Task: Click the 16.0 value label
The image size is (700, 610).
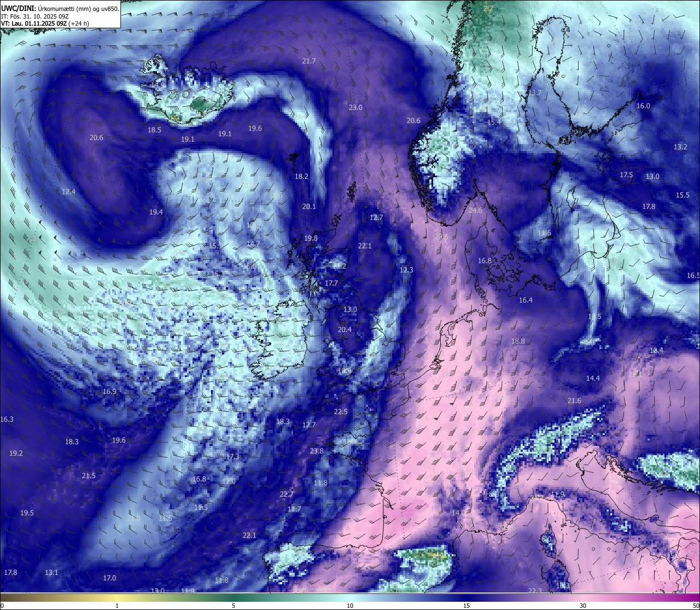Action: coord(643,106)
